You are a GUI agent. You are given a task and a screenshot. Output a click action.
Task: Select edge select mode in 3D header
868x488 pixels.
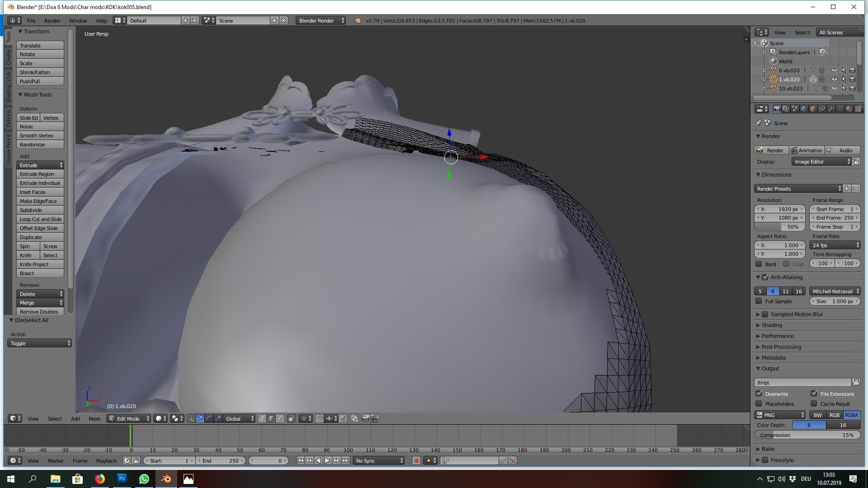tap(271, 418)
